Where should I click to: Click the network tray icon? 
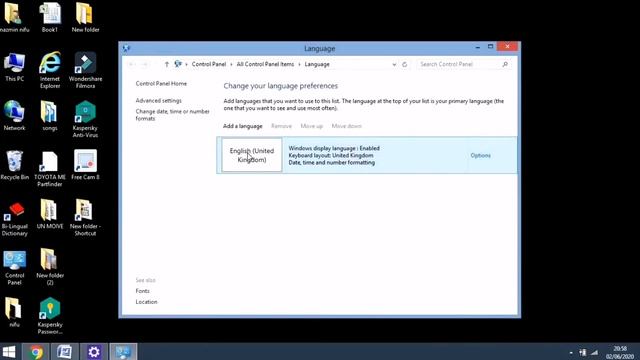582,352
